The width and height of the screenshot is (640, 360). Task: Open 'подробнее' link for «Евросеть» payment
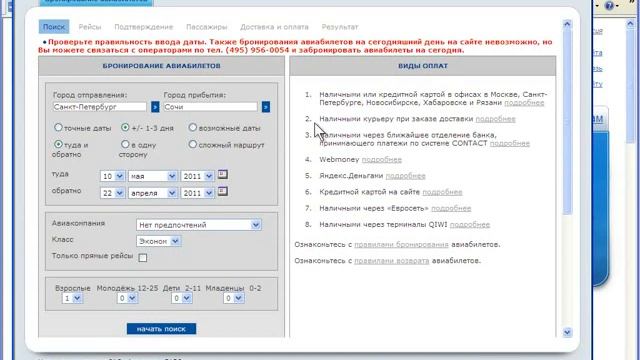coord(451,209)
